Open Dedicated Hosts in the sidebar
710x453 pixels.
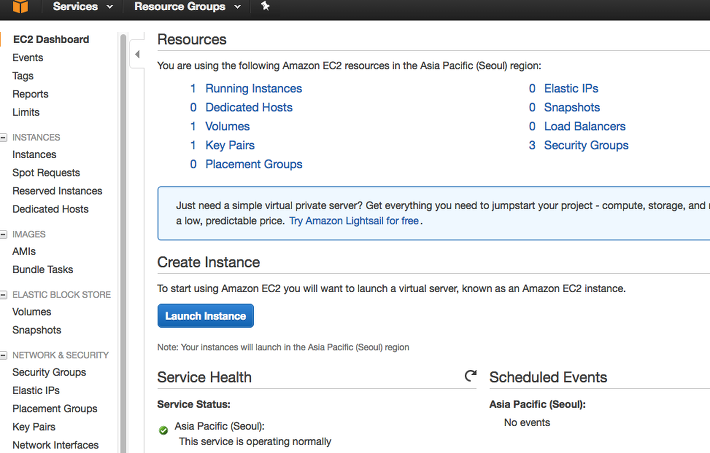[50, 209]
